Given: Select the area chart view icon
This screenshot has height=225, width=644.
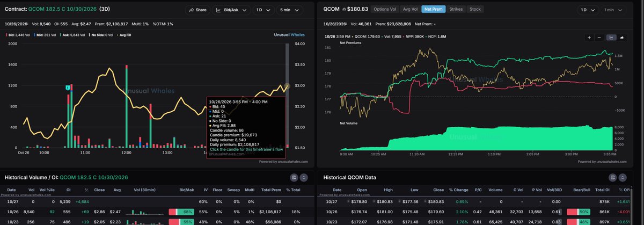Looking at the screenshot, I should 621,37.
